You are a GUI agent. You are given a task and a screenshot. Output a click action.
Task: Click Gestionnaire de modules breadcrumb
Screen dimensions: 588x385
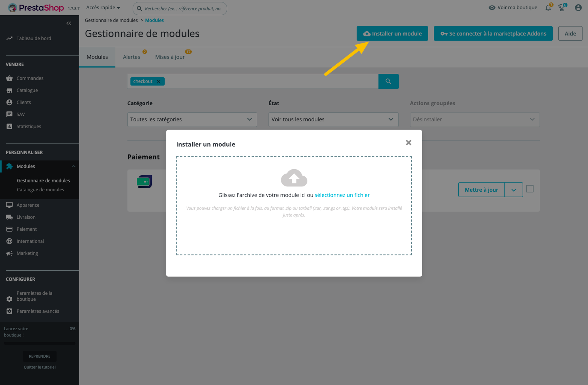tap(111, 20)
